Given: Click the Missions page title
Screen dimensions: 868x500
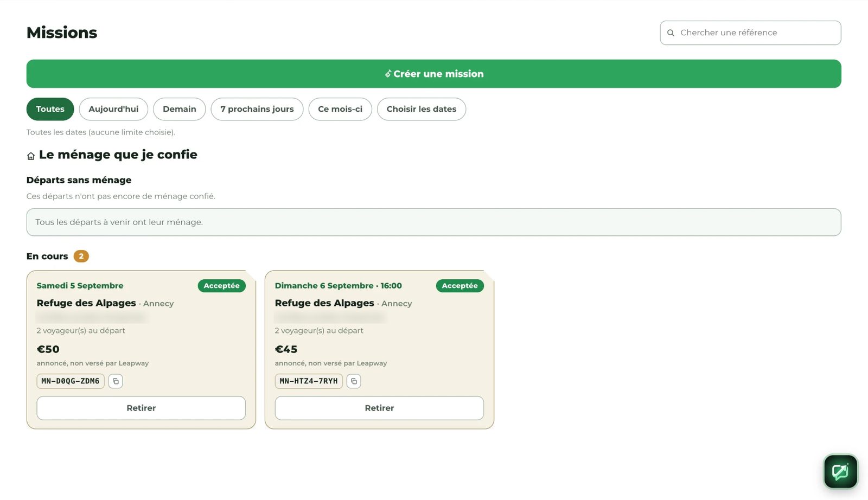Looking at the screenshot, I should pos(62,33).
